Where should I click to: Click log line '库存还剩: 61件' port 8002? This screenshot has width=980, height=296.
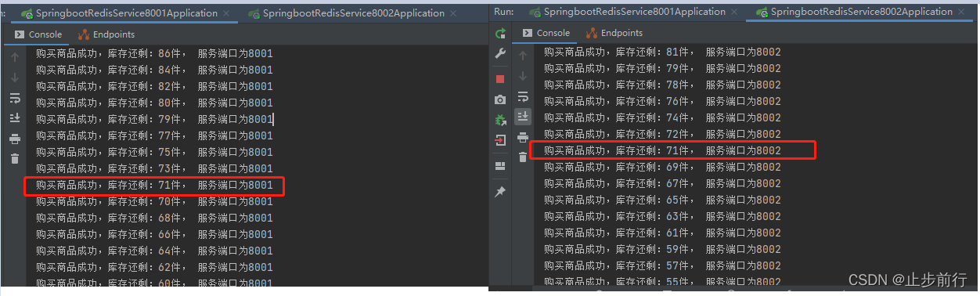pos(662,233)
